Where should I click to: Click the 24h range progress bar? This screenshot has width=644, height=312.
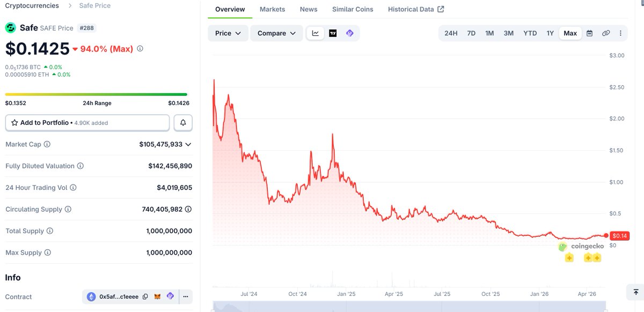pos(97,94)
